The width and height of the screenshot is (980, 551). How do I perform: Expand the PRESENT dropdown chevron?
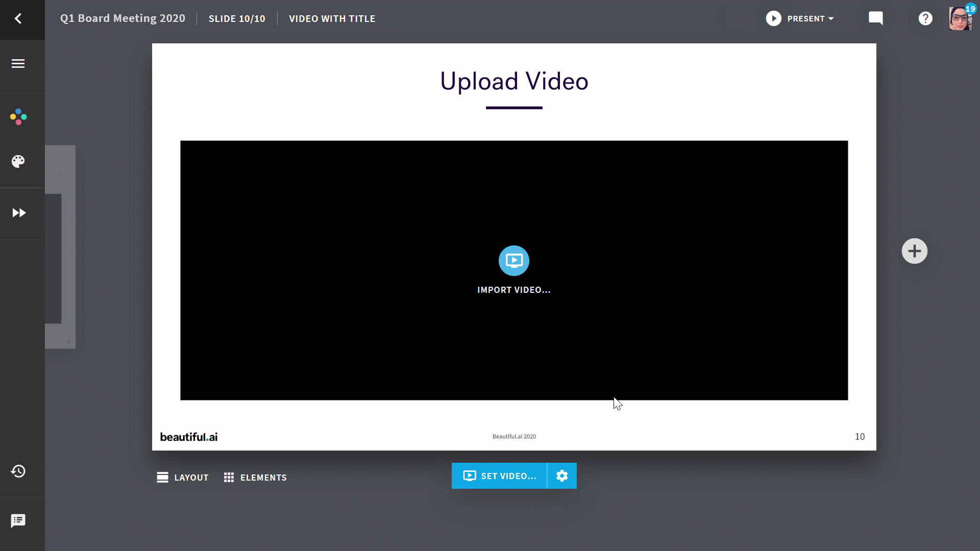831,19
